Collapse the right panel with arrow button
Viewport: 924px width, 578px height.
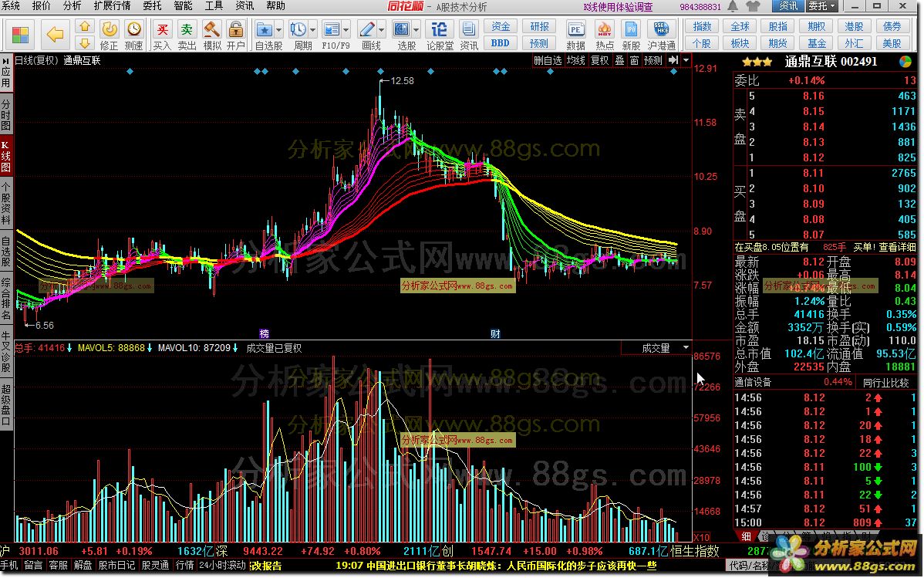(x=673, y=60)
